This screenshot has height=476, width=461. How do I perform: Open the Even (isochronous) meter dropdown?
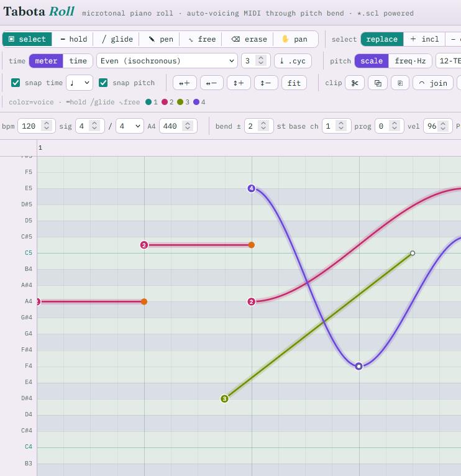click(167, 61)
